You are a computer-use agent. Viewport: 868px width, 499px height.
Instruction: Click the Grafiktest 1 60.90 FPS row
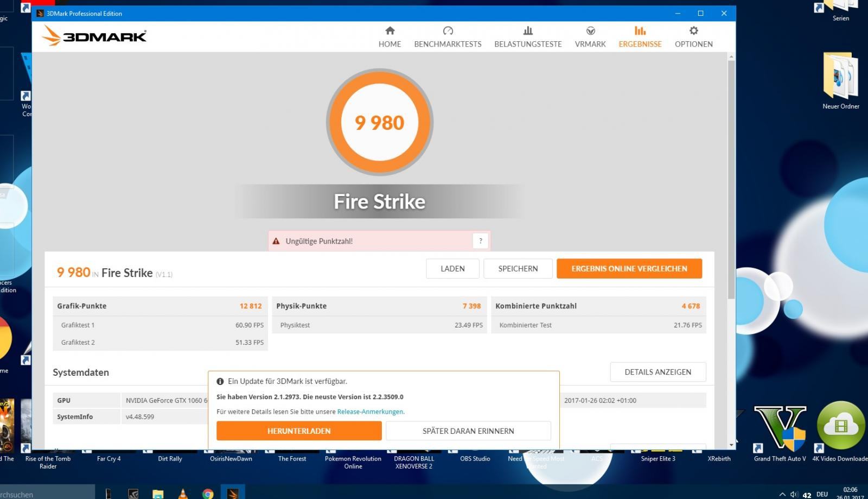point(160,325)
